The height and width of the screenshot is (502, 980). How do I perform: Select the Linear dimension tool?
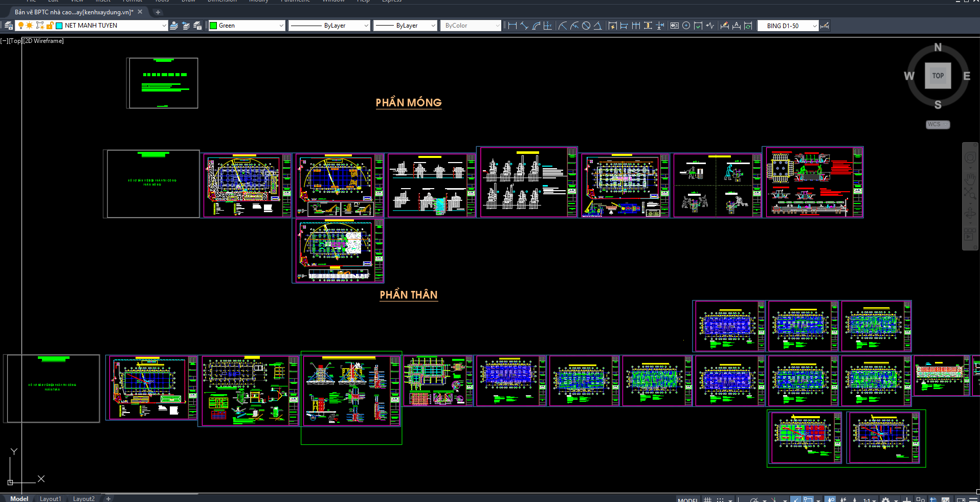tap(512, 26)
